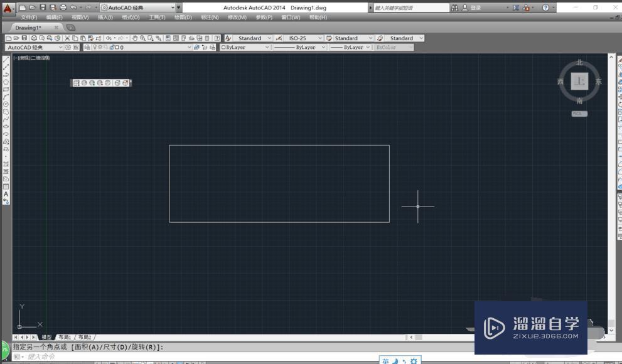Click 南 on the ViewCube compass
Viewport: 622px width, 364px height.
(579, 99)
